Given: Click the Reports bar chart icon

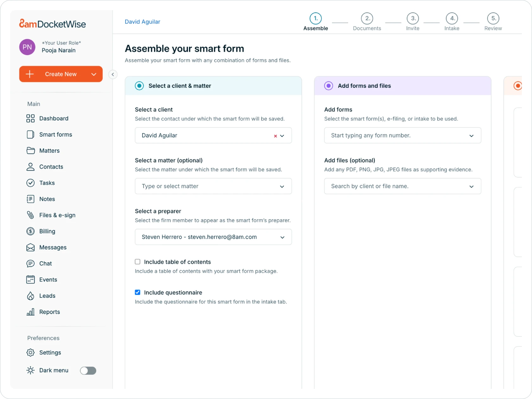Looking at the screenshot, I should coord(30,312).
